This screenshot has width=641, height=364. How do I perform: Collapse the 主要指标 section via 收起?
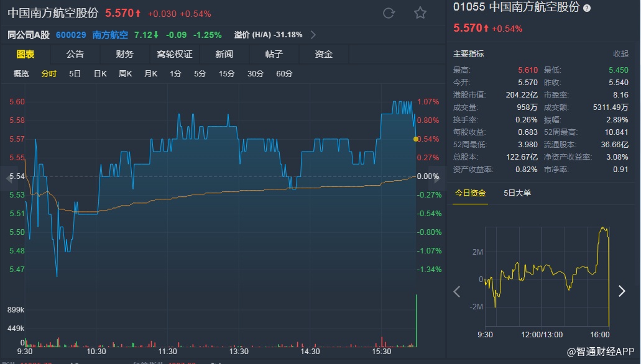(x=620, y=54)
